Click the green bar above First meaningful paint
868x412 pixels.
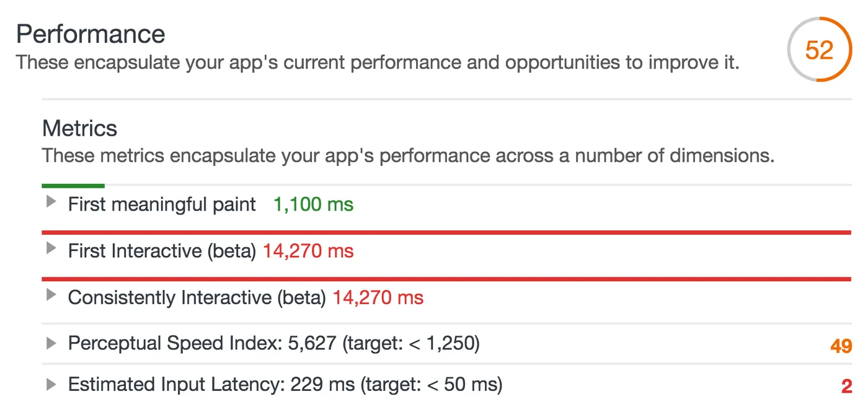tap(73, 185)
